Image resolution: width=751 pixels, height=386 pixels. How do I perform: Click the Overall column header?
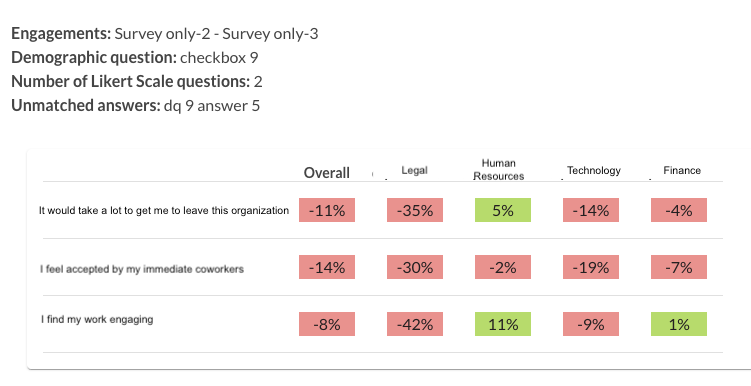pyautogui.click(x=327, y=172)
